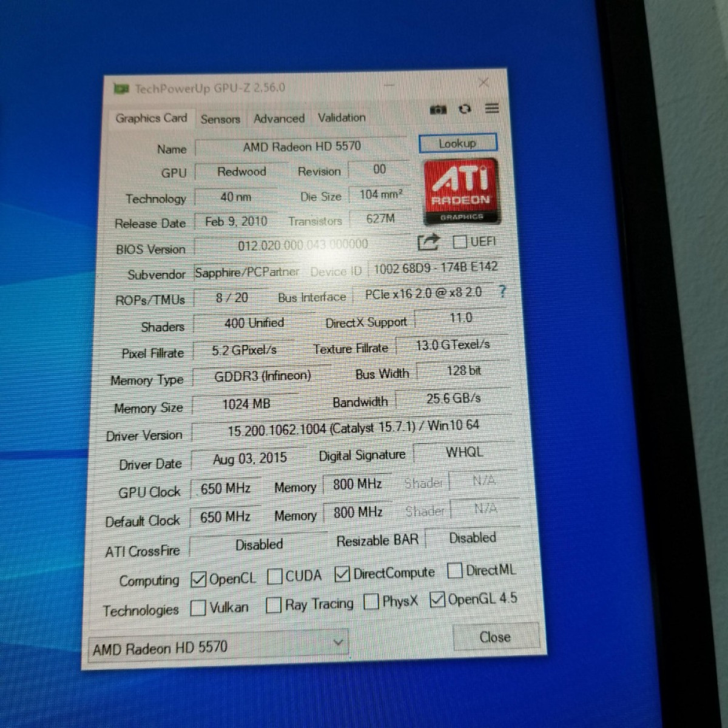Viewport: 728px width, 728px height.
Task: Click the Shader N/A field in Default Clock row
Action: point(485,509)
